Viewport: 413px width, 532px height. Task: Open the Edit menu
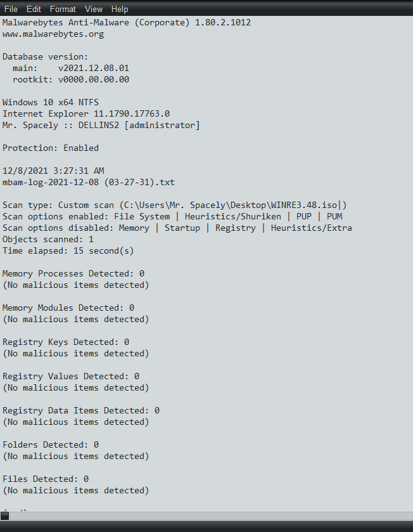coord(34,9)
